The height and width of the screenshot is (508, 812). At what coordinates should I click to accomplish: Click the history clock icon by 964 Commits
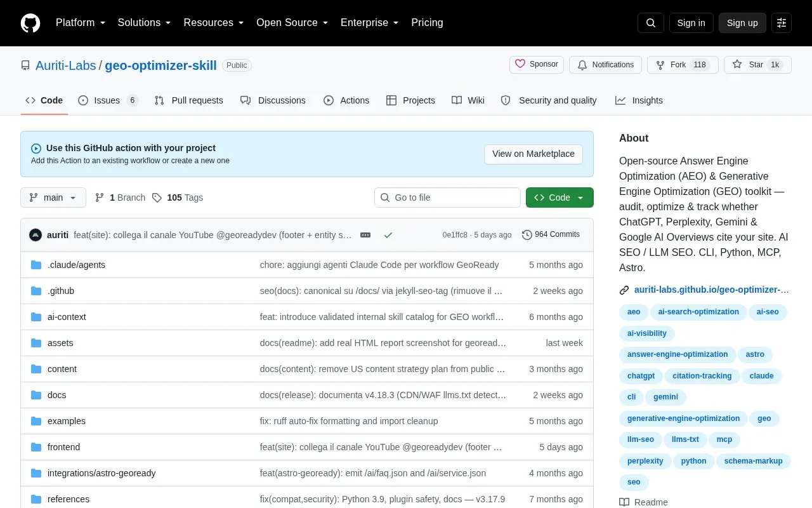coord(527,235)
